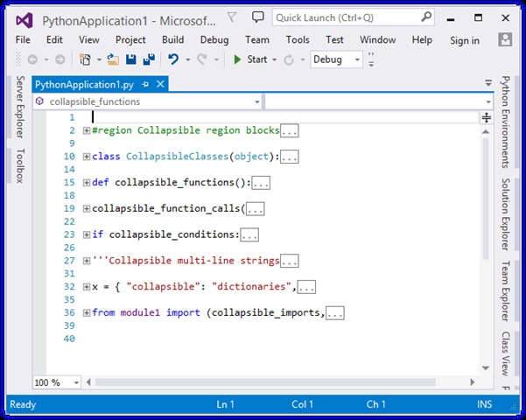The width and height of the screenshot is (526, 420).
Task: Open the 100 % zoom level dropdown
Action: tap(74, 382)
